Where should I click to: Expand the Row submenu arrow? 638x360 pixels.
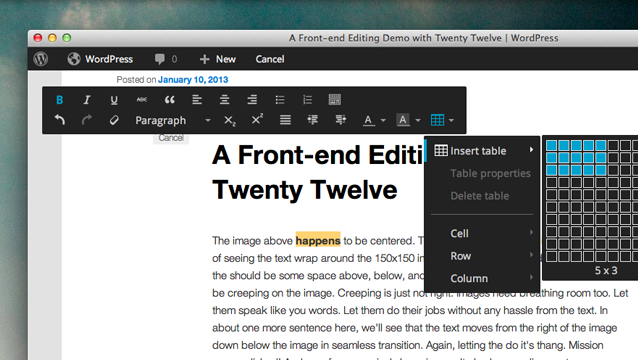coord(531,255)
